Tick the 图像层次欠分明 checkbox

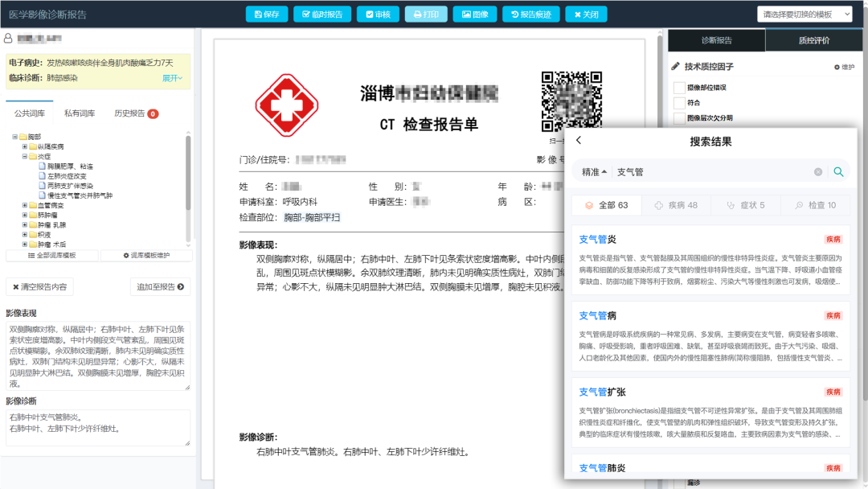tap(679, 117)
